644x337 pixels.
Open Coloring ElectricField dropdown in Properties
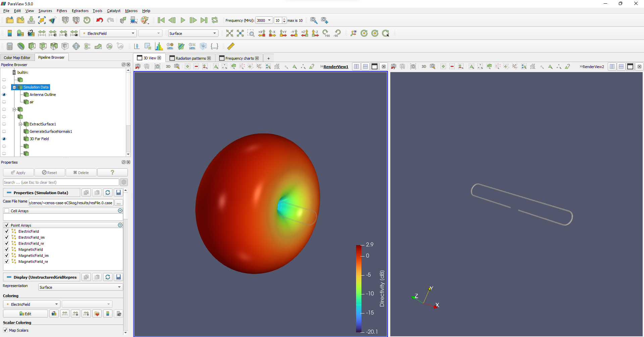32,304
